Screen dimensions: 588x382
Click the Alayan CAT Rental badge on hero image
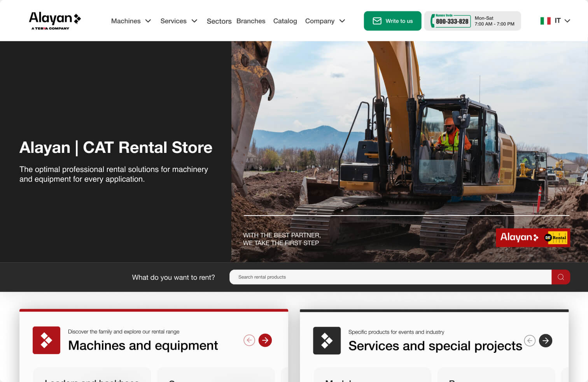click(532, 237)
